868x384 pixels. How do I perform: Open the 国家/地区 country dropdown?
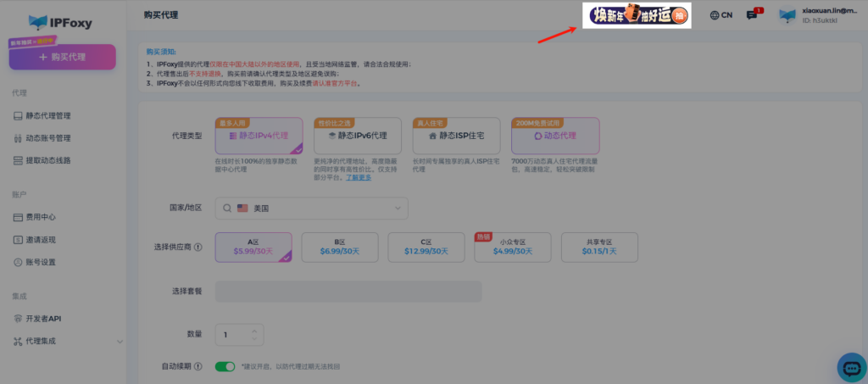tap(311, 208)
